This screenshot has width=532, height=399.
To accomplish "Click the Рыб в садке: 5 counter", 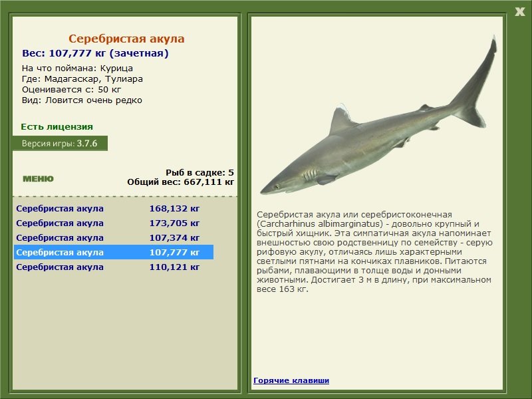I will 200,173.
